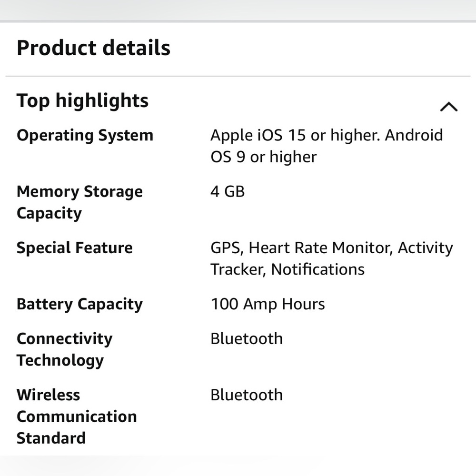Select Bluetooth value beside Connectivity Technology

coord(246,339)
